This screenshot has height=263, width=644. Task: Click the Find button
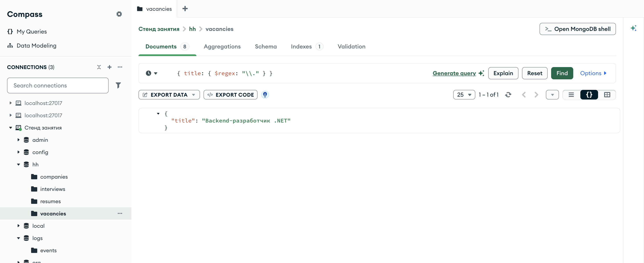(x=562, y=73)
